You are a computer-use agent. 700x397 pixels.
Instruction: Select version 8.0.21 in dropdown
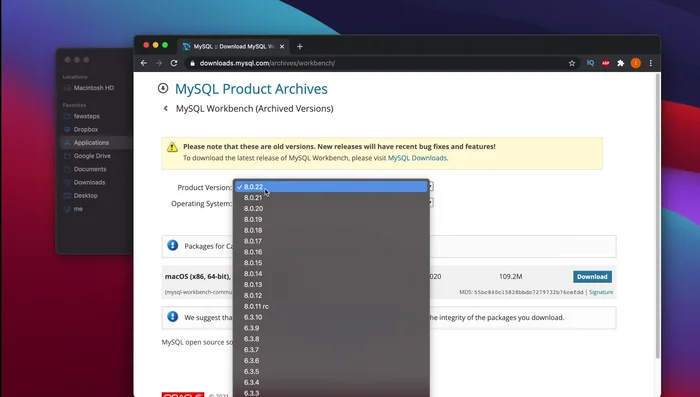(331, 197)
